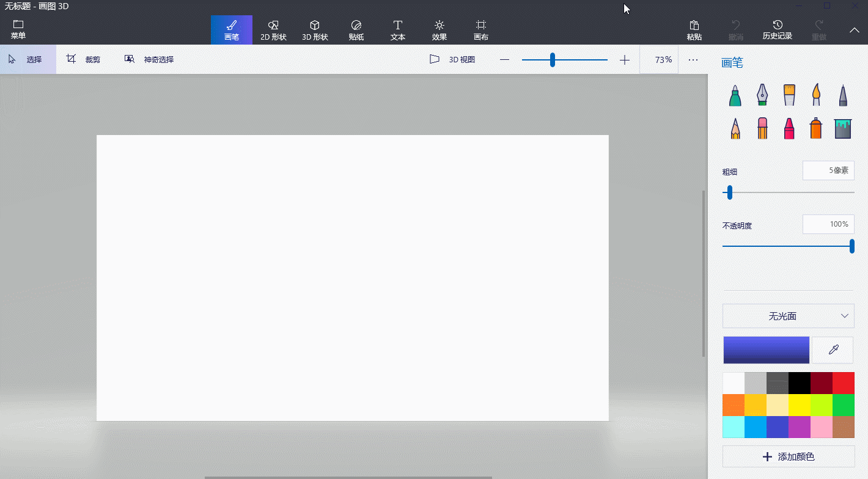Open the 无光面 material dropdown
Viewport: 868px width, 479px height.
click(x=789, y=316)
